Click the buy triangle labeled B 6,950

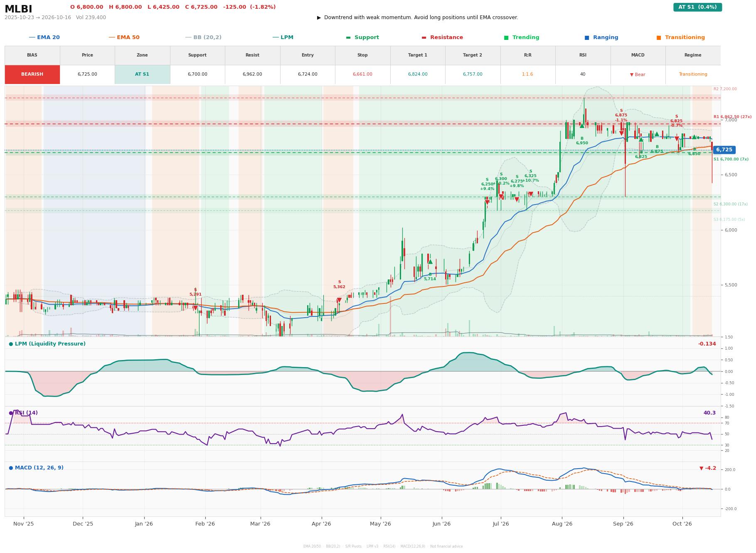[582, 125]
